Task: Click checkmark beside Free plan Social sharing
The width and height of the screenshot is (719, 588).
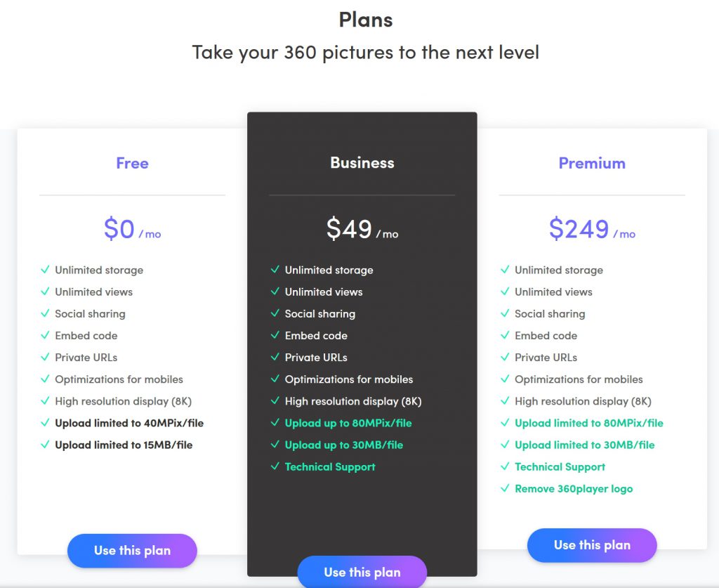Action: tap(45, 313)
